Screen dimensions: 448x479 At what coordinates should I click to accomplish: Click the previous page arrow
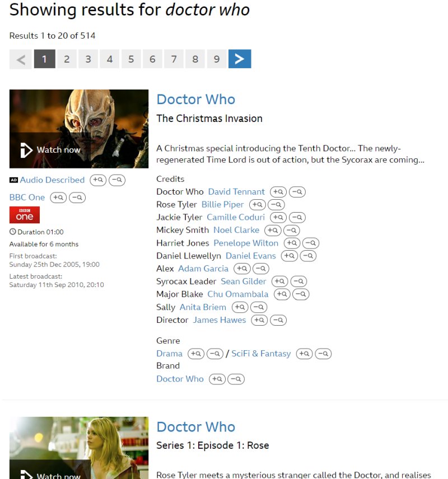pyautogui.click(x=21, y=59)
